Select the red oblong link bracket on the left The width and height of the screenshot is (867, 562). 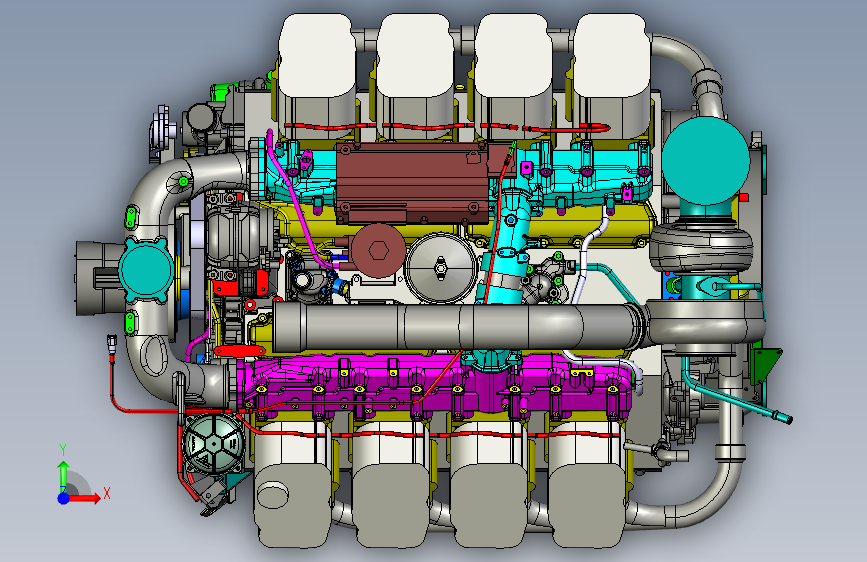click(x=240, y=351)
